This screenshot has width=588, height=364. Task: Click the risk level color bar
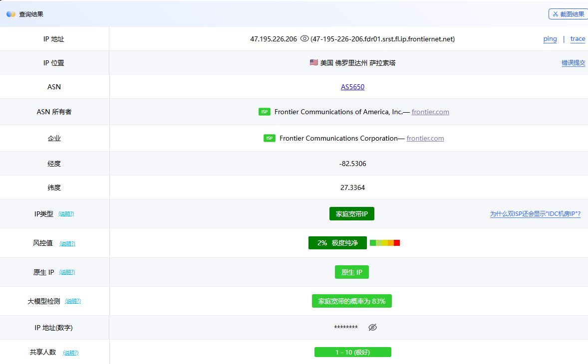pos(385,243)
